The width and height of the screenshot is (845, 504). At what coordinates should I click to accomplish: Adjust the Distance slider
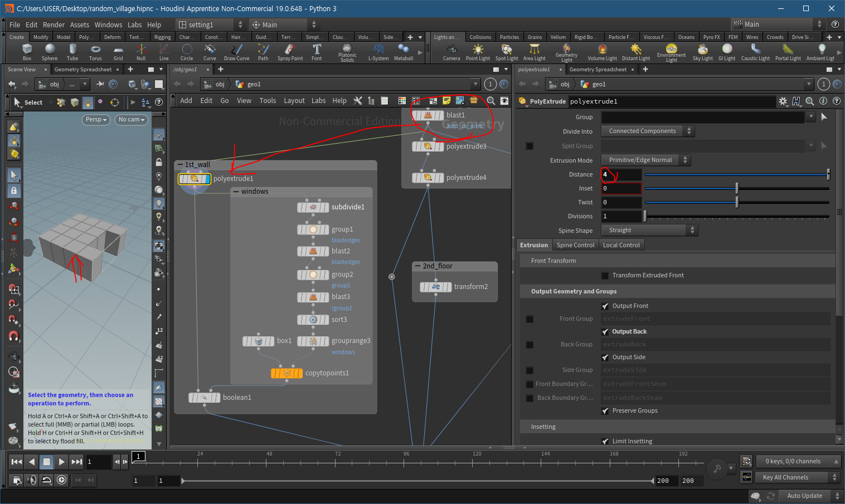[x=737, y=174]
